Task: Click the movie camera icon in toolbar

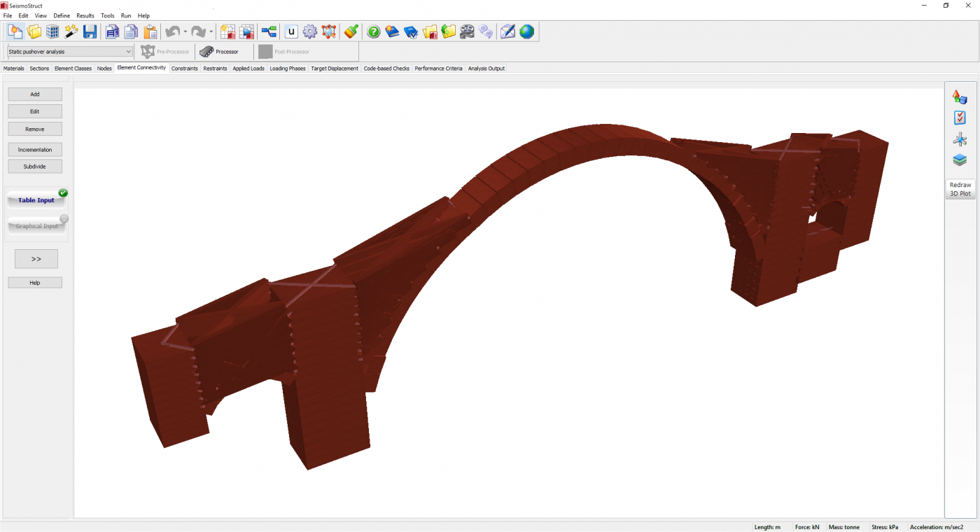Action: click(468, 31)
